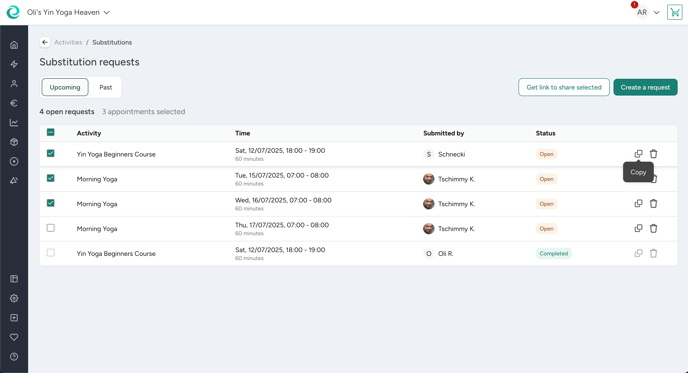Go to Activities breadcrumb link
Image resolution: width=688 pixels, height=373 pixels.
pos(68,42)
